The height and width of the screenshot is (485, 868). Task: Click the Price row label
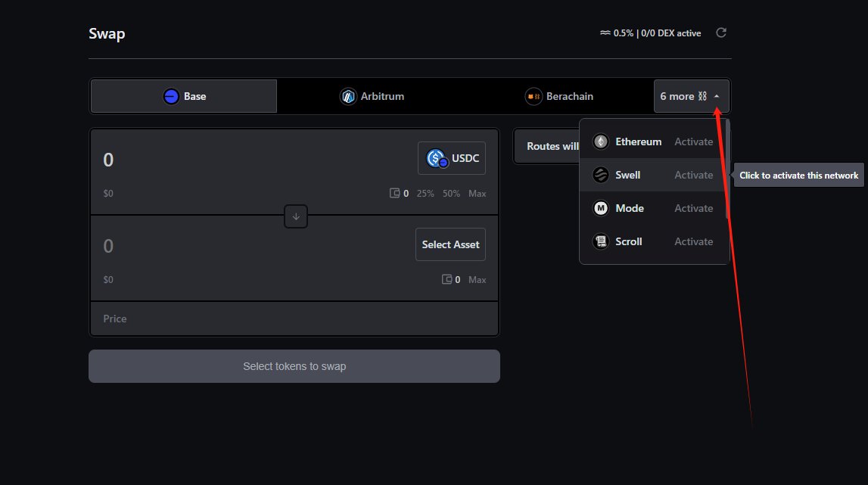click(x=114, y=319)
